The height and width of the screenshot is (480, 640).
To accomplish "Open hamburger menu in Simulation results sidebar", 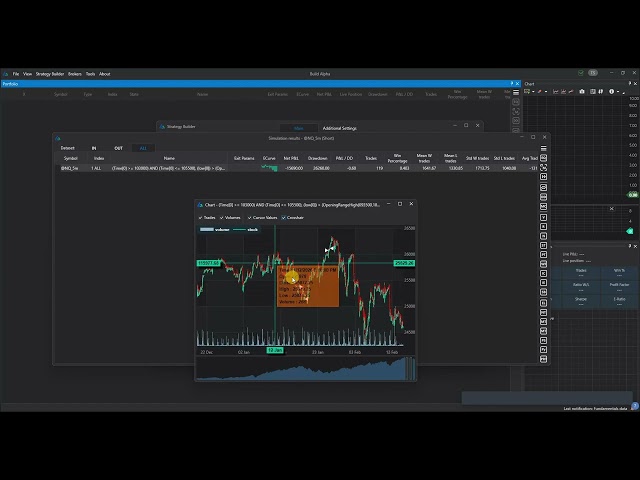I will tap(544, 148).
